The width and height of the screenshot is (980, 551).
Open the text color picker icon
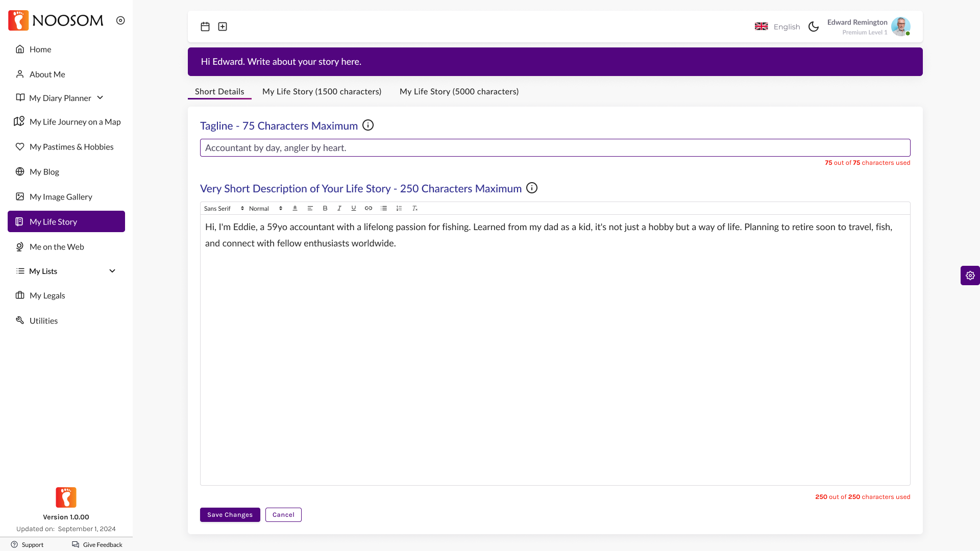click(295, 208)
